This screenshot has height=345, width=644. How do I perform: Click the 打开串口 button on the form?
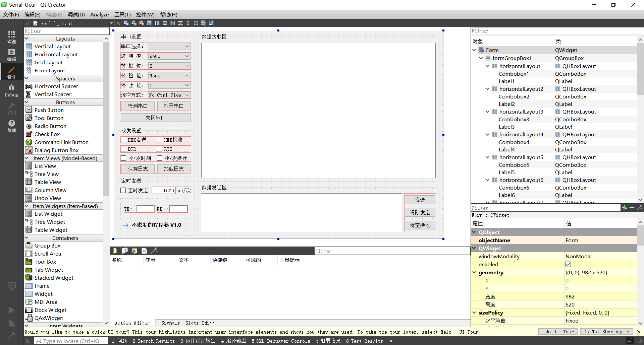point(173,106)
